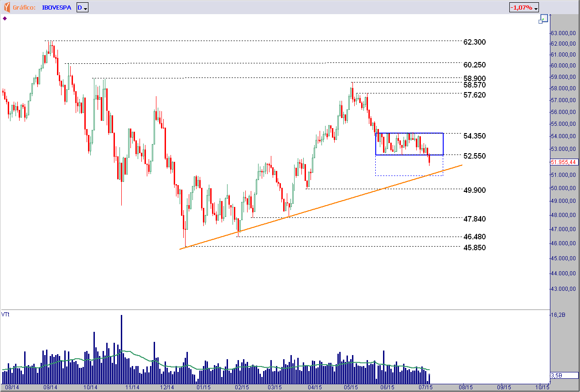Image resolution: width=580 pixels, height=392 pixels.
Task: Click the VTt volume indicator label
Action: pos(5,315)
